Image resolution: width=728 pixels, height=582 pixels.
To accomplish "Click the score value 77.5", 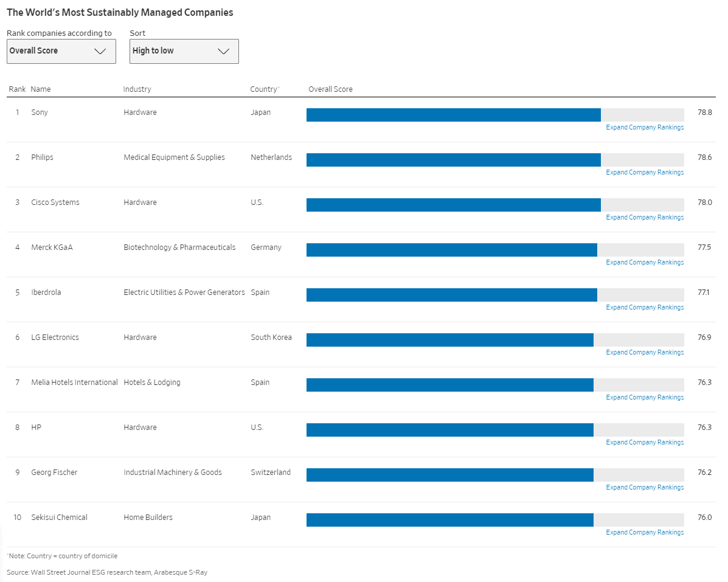I will (x=704, y=248).
